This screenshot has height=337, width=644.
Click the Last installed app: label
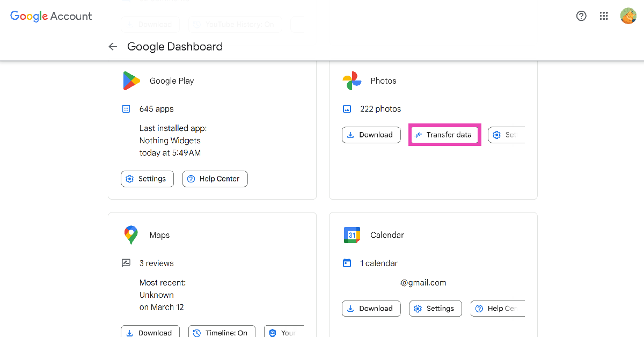click(173, 128)
